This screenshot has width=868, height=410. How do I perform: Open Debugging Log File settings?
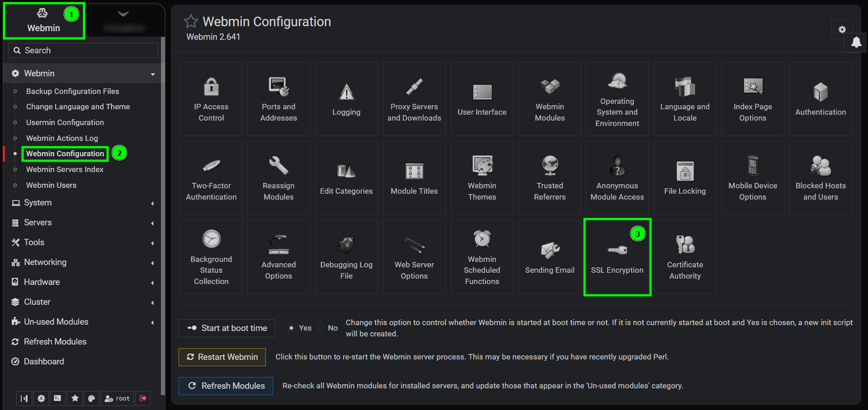click(x=346, y=257)
